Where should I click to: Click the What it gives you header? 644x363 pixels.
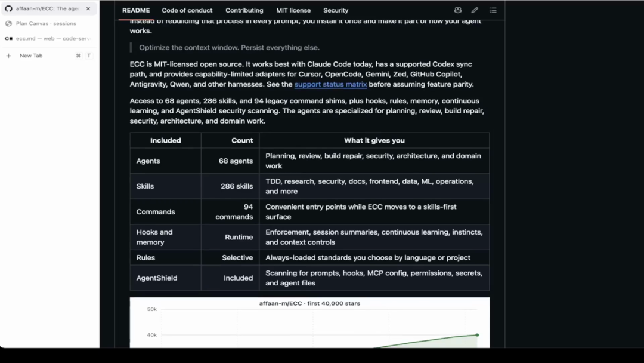click(374, 140)
